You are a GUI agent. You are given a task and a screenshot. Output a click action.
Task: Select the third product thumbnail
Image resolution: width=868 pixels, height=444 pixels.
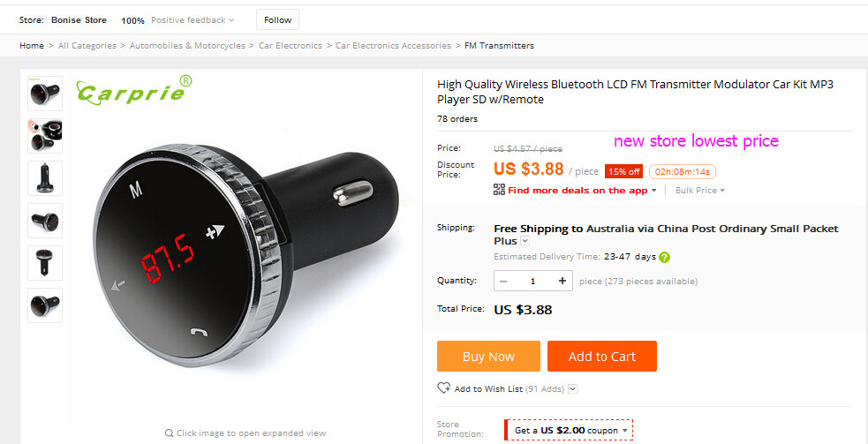coord(45,177)
